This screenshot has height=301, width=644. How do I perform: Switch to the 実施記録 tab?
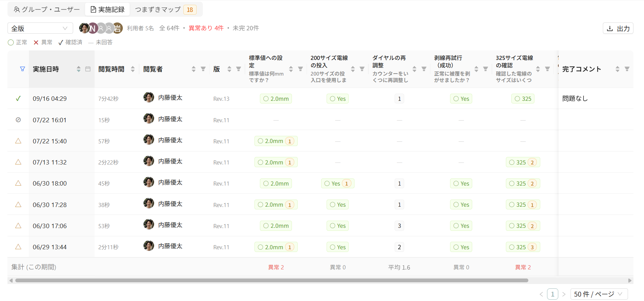click(x=108, y=10)
